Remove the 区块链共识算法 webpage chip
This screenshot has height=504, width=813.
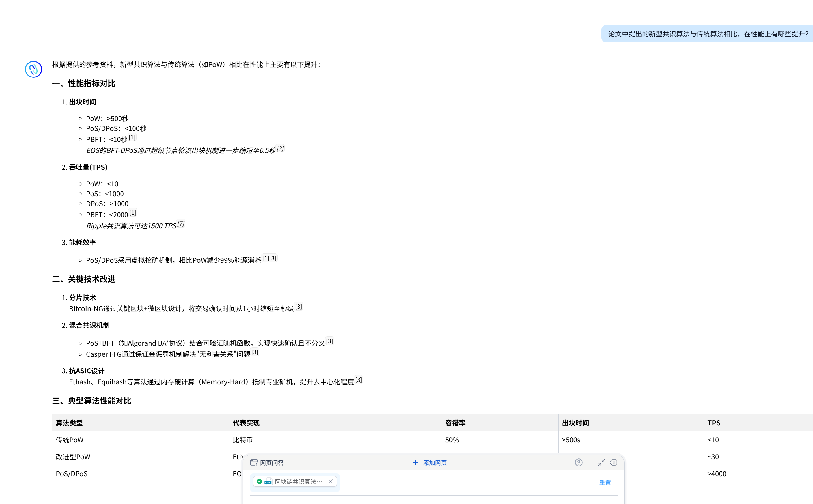point(330,481)
